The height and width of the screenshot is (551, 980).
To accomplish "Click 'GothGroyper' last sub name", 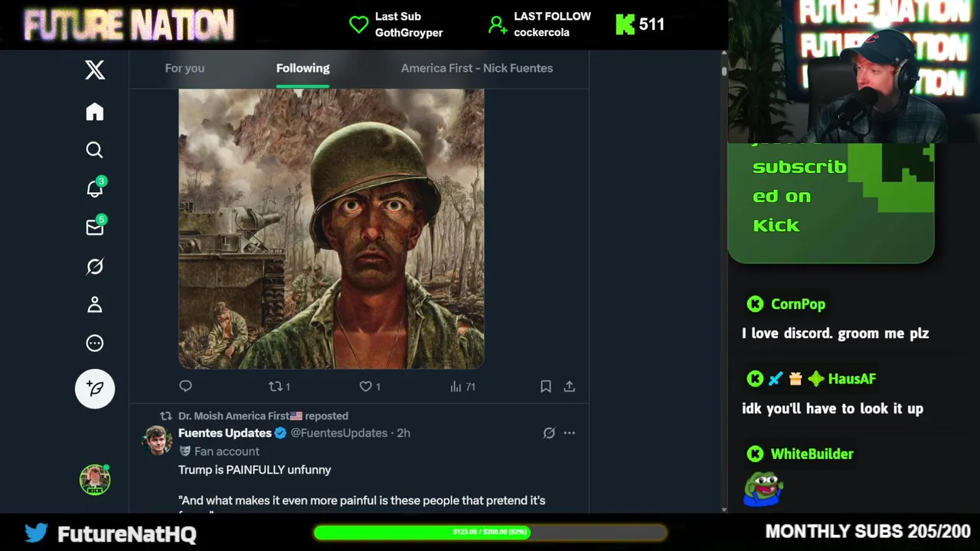I will point(409,33).
